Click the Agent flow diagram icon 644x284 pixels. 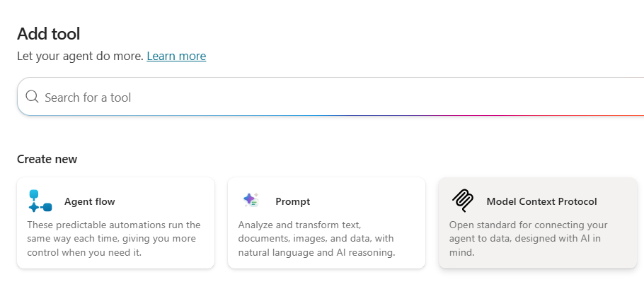(40, 201)
